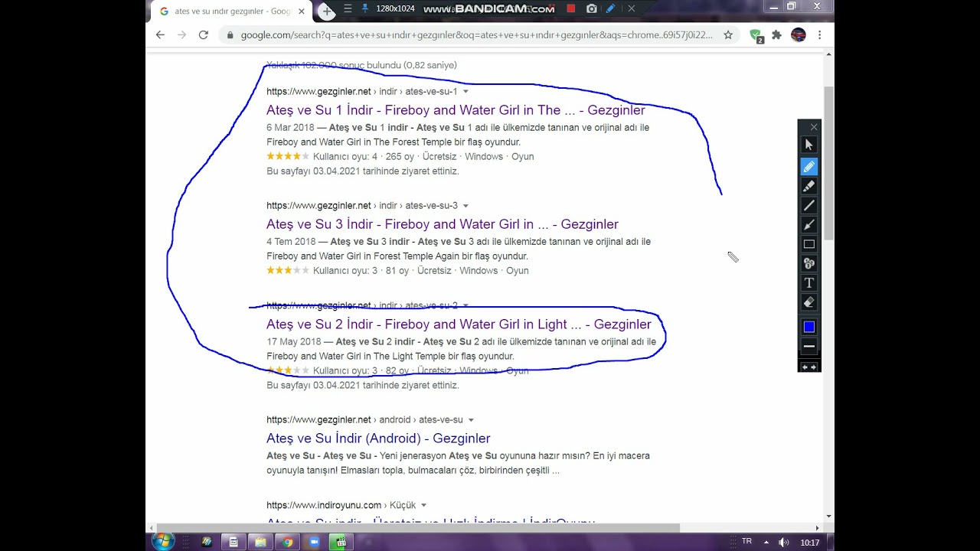The width and height of the screenshot is (980, 551).
Task: Bookmark this page with star icon
Action: (728, 34)
